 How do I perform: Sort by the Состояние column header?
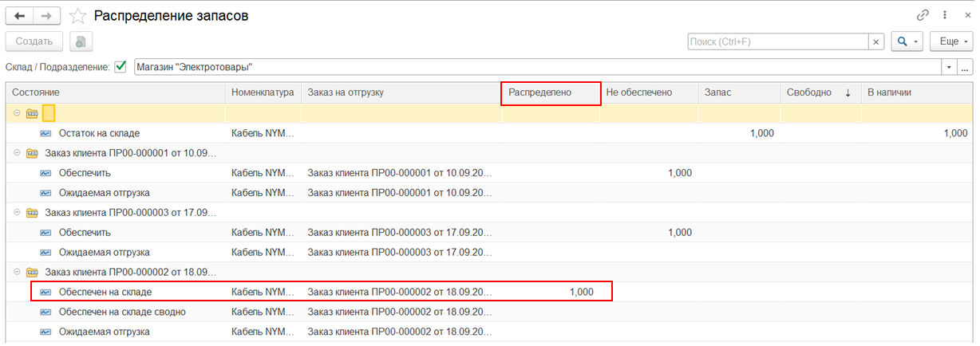coord(116,92)
